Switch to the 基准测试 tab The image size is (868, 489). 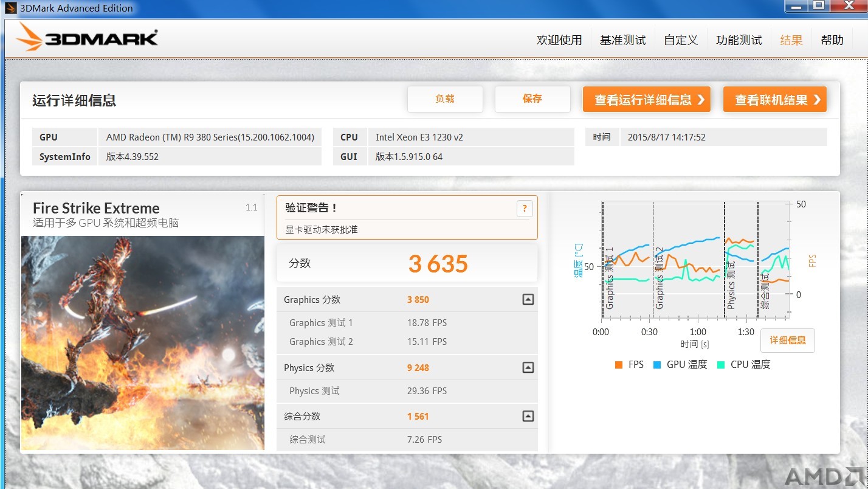click(x=623, y=40)
